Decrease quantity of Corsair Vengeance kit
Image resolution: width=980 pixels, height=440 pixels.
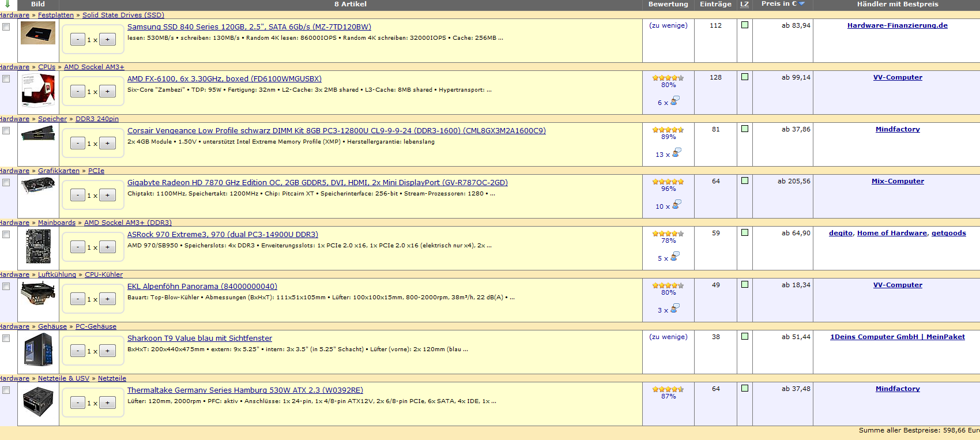click(78, 143)
